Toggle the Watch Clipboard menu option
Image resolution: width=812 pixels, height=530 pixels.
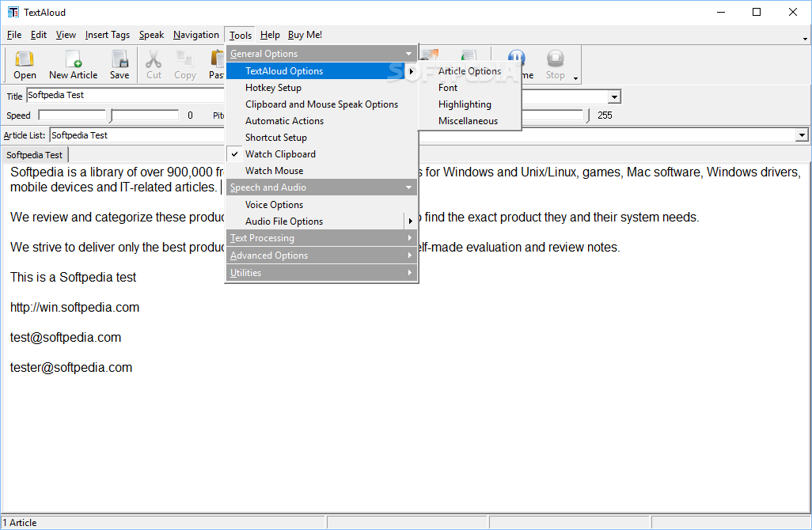(x=321, y=153)
